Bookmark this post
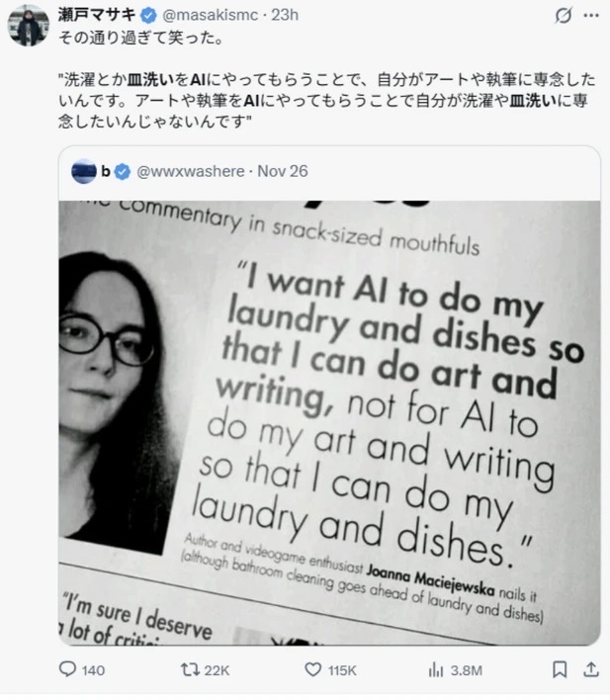 (560, 669)
